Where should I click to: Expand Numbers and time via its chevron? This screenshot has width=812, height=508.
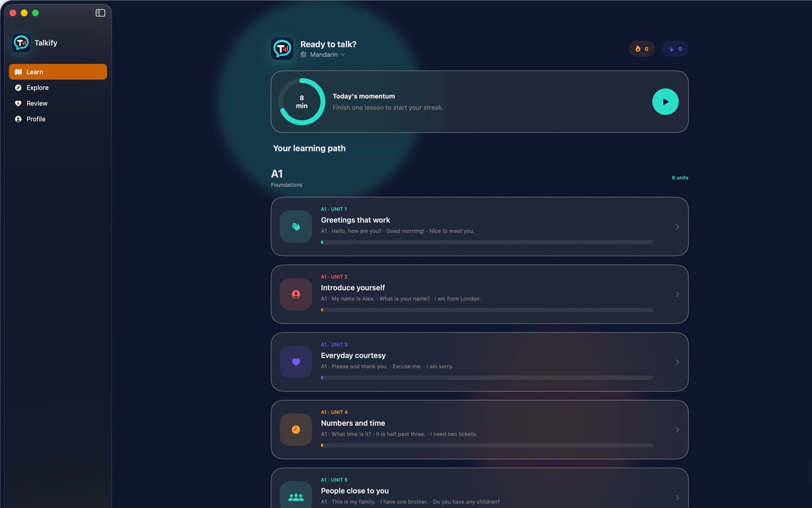tap(678, 430)
